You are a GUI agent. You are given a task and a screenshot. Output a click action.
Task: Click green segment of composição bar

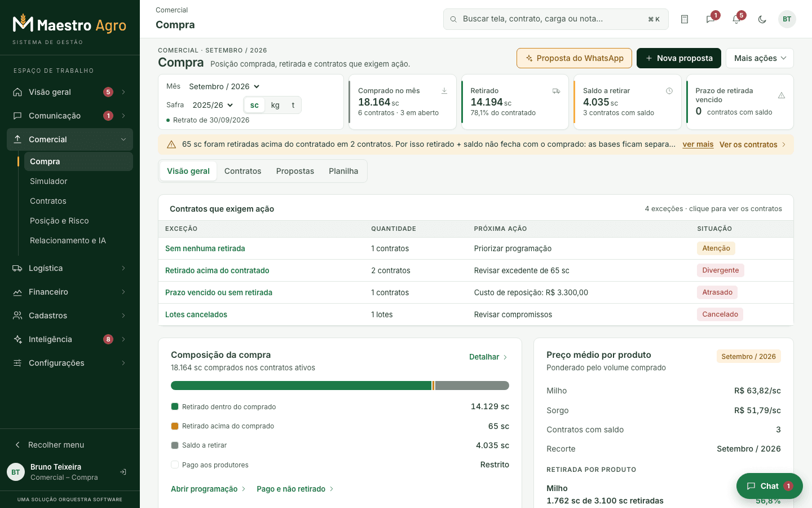coord(301,386)
